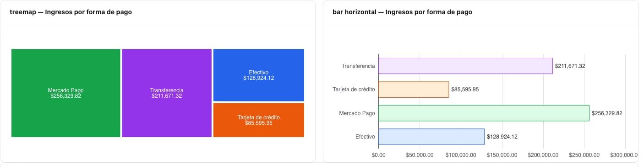
Task: Click the $256,329.82 bar value label
Action: tap(607, 113)
